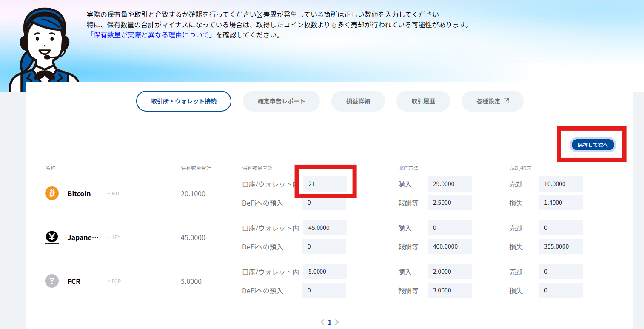644x329 pixels.
Task: Click the 売却/損失 column header
Action: pyautogui.click(x=521, y=168)
